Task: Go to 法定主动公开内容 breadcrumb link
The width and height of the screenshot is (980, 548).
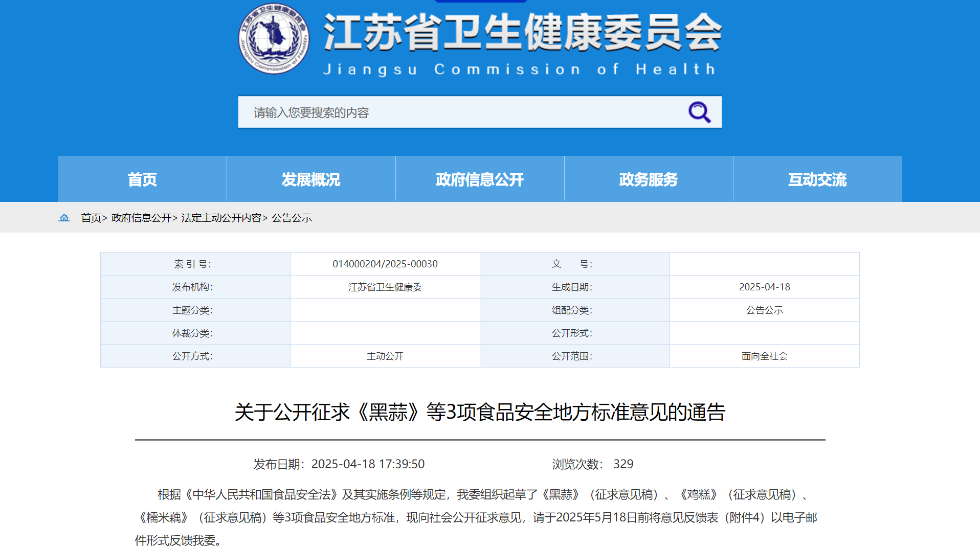Action: (221, 218)
